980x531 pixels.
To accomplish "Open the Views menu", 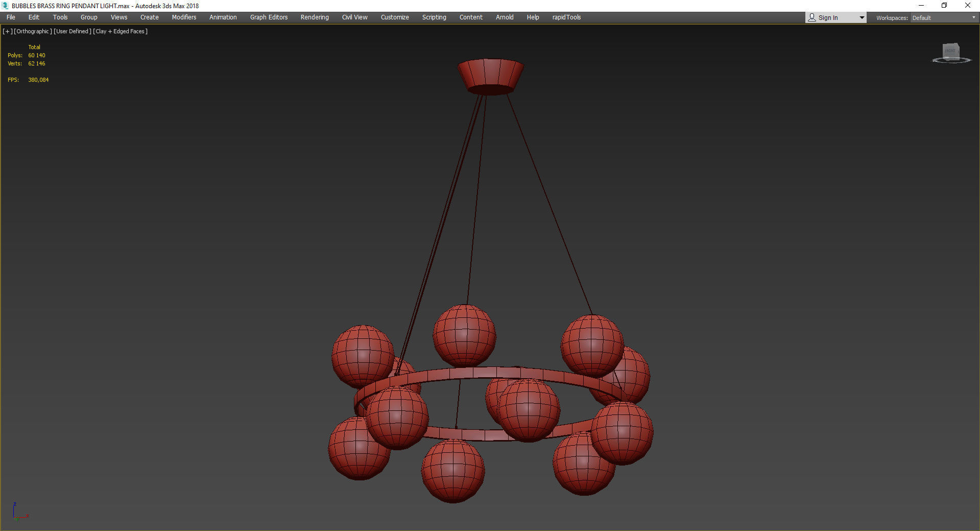I will tap(119, 17).
